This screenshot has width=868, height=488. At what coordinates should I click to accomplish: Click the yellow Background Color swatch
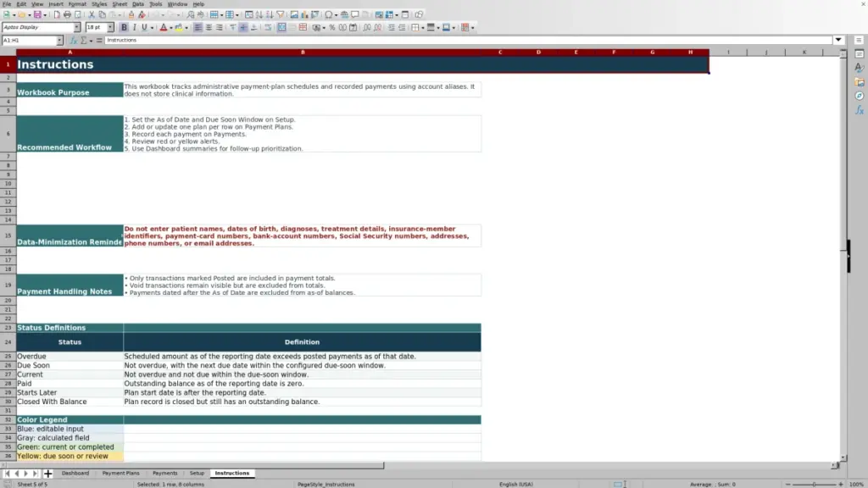pos(179,27)
